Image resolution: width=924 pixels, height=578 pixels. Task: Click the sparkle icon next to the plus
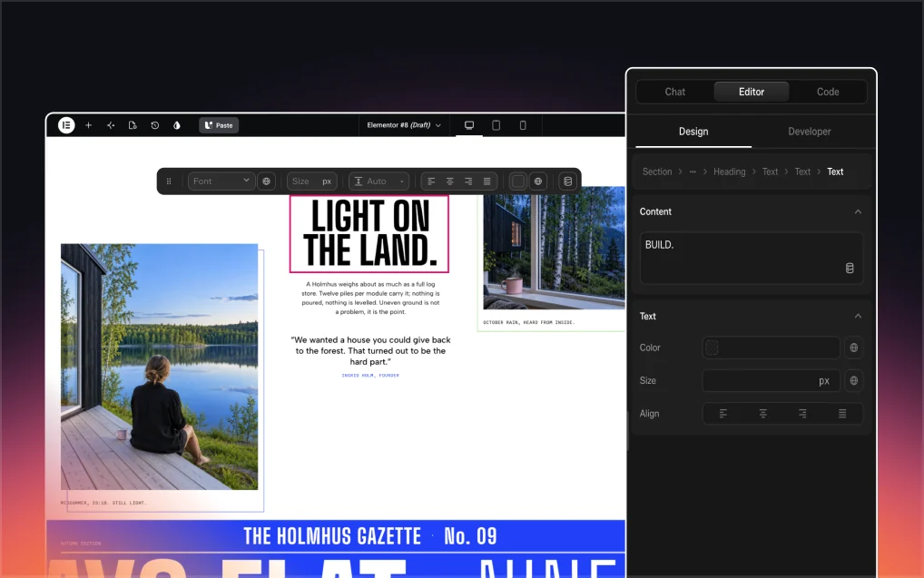pyautogui.click(x=110, y=125)
